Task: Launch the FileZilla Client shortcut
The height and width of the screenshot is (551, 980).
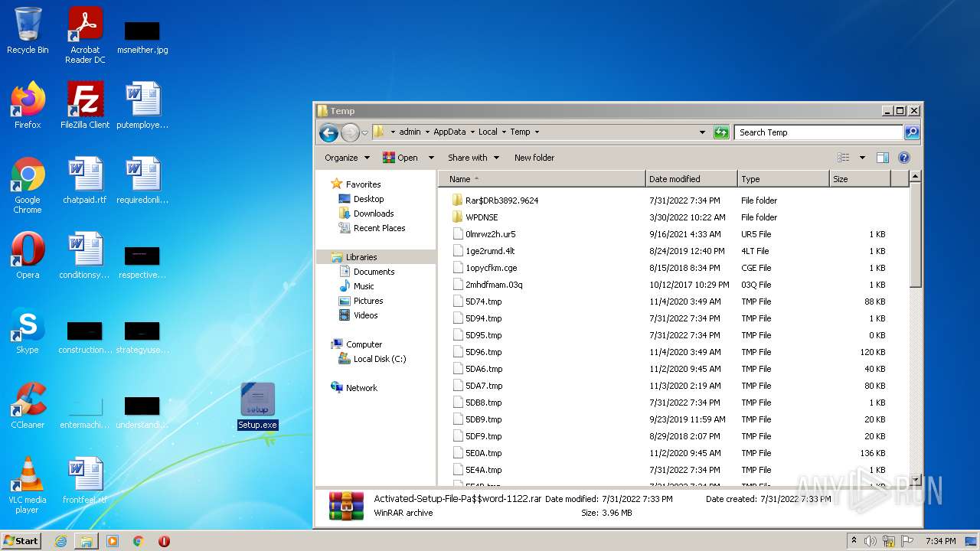Action: 85,106
